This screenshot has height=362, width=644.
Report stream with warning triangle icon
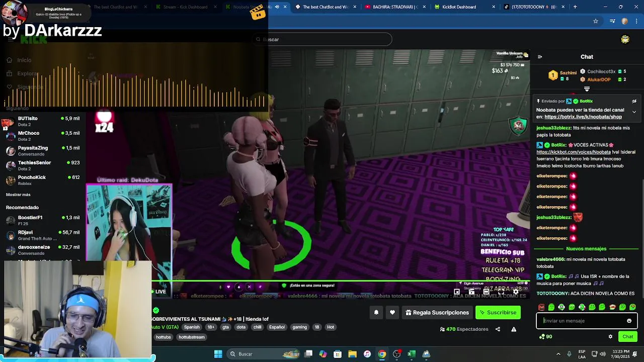(514, 329)
